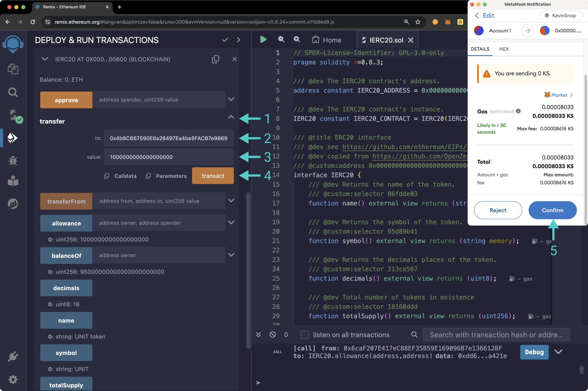The image size is (588, 391).
Task: Click the terminal search magnifier icon
Action: pos(414,335)
